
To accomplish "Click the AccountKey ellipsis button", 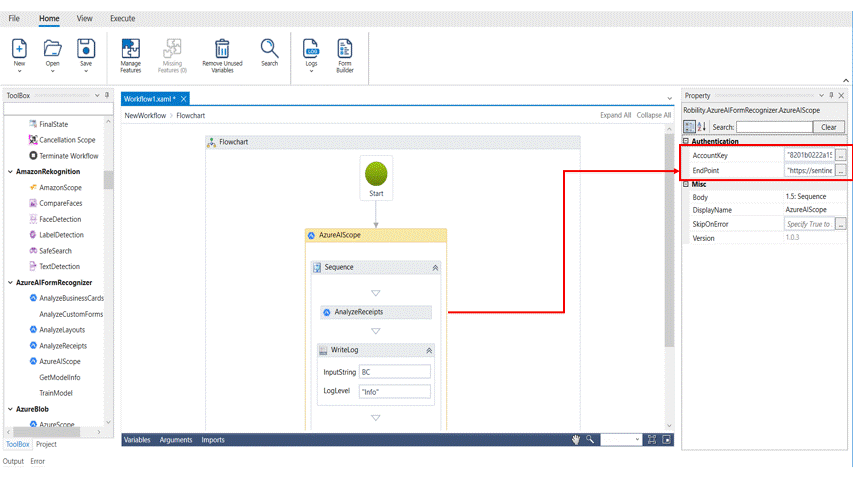I will pyautogui.click(x=842, y=156).
